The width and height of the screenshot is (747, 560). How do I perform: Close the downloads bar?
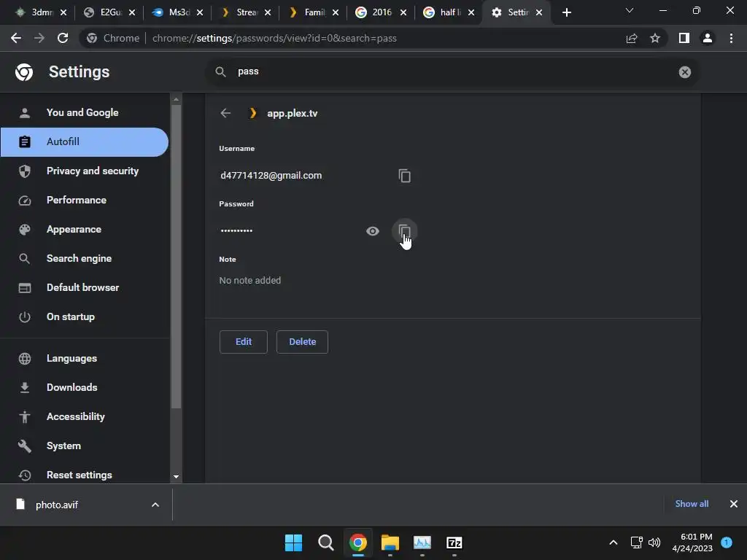[734, 504]
